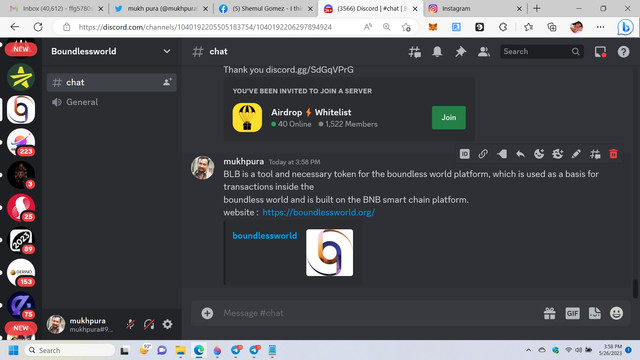Show pinned messages

click(460, 51)
